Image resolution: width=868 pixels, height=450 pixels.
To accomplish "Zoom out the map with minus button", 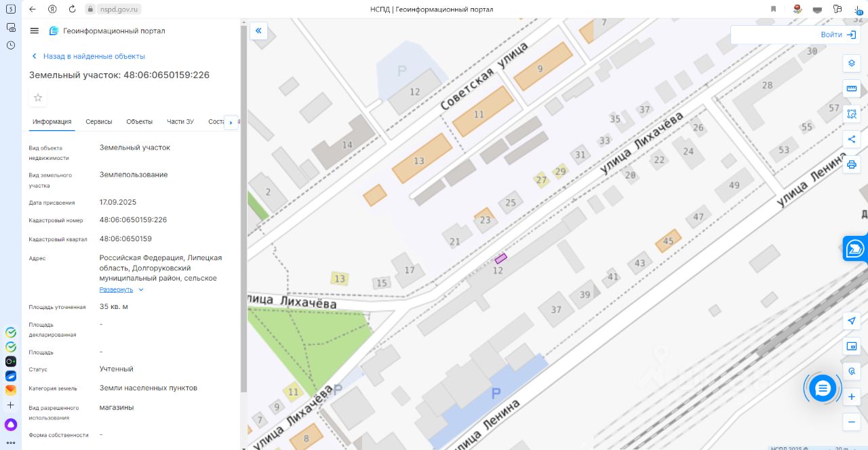I will pyautogui.click(x=852, y=422).
